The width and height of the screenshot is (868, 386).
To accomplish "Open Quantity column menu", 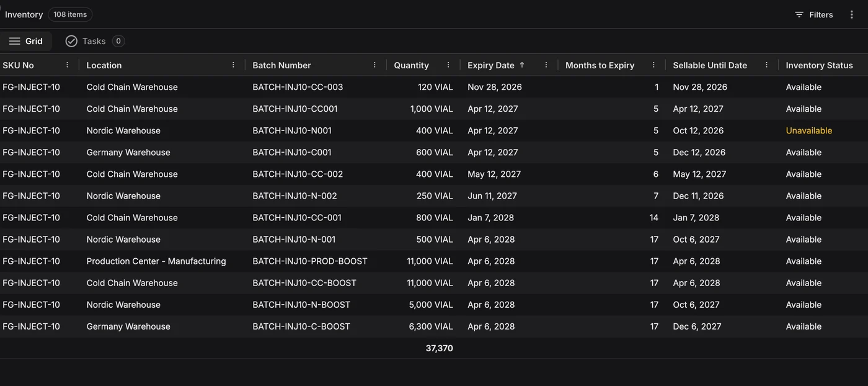I will click(x=448, y=65).
